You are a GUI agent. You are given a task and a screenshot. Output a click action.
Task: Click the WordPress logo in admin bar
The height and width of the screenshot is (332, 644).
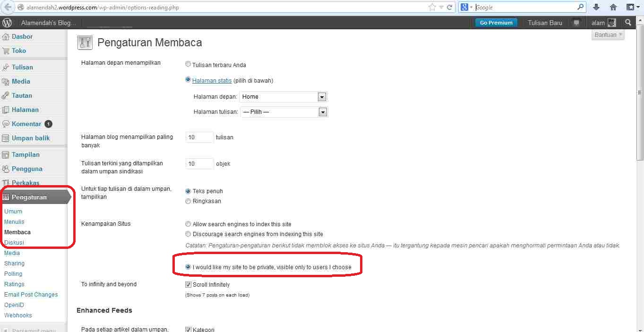coord(7,23)
